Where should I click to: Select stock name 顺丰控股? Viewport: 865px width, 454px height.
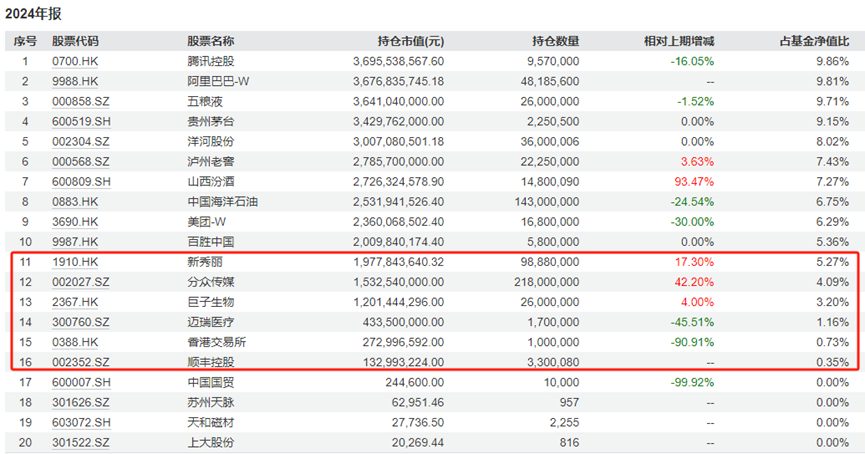pos(211,362)
